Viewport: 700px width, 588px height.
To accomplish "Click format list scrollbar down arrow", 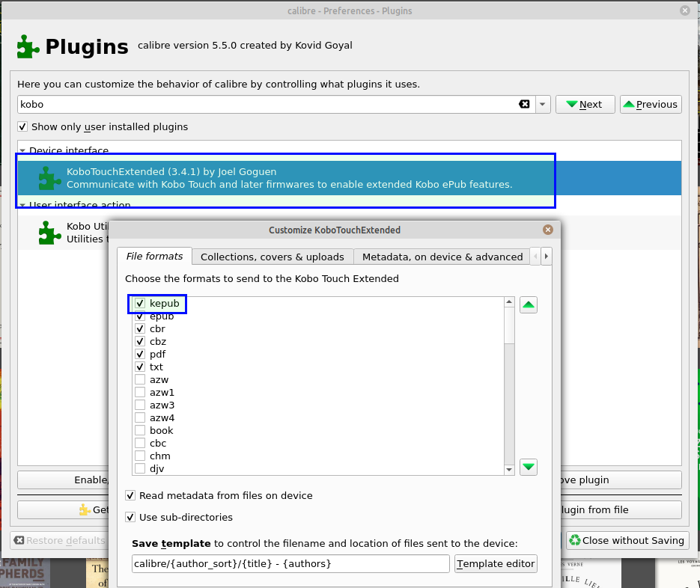I will 509,470.
